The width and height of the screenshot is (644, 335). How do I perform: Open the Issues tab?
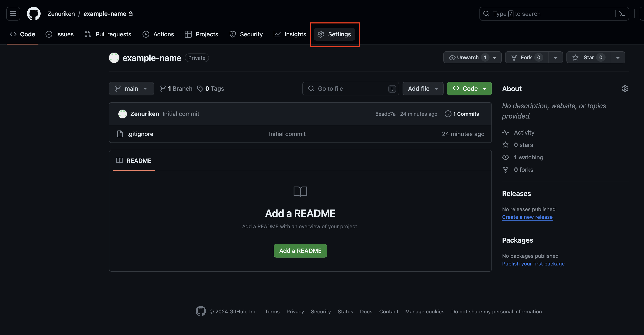[x=59, y=34]
